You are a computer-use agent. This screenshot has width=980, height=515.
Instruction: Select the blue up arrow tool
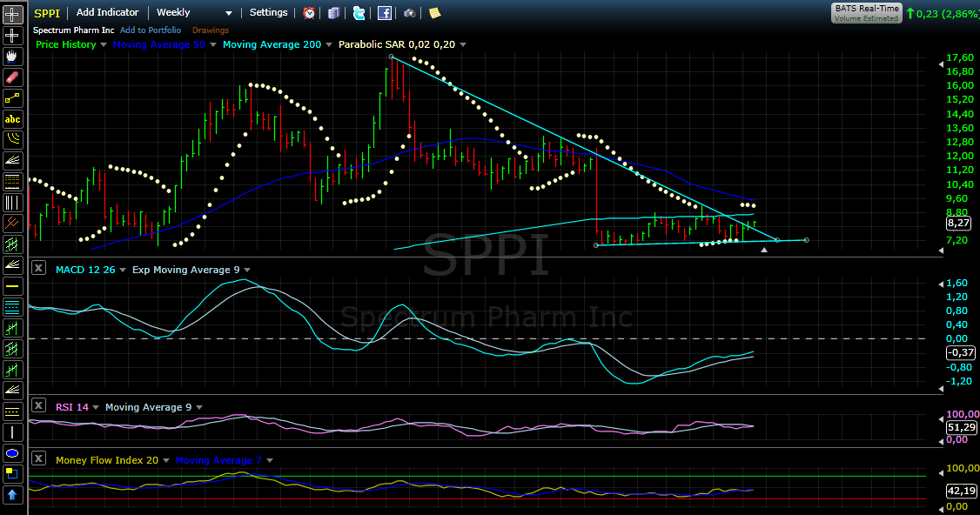coord(12,495)
